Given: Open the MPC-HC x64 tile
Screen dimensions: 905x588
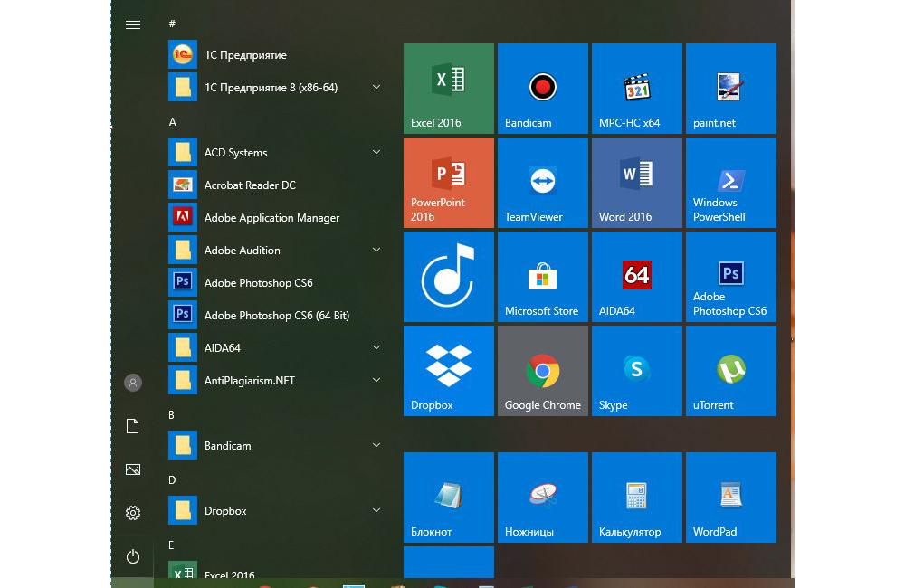Looking at the screenshot, I should coord(636,89).
